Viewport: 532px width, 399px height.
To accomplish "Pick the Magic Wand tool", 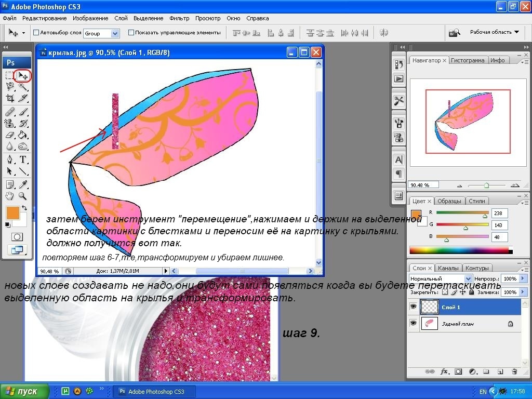I will [23, 87].
